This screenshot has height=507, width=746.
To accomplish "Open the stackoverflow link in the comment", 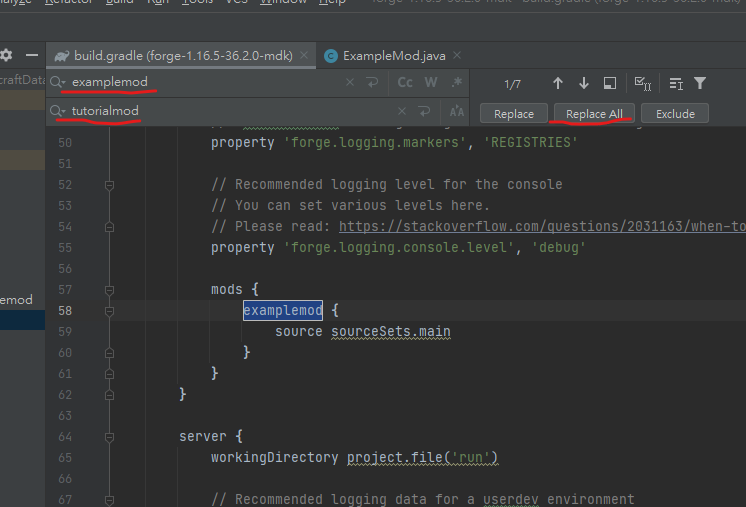I will coord(542,226).
